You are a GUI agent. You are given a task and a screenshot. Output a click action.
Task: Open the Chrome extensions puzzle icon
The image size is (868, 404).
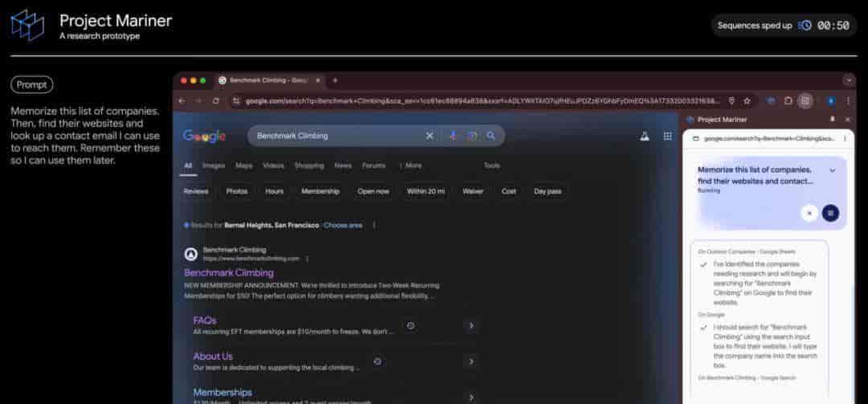(x=788, y=100)
